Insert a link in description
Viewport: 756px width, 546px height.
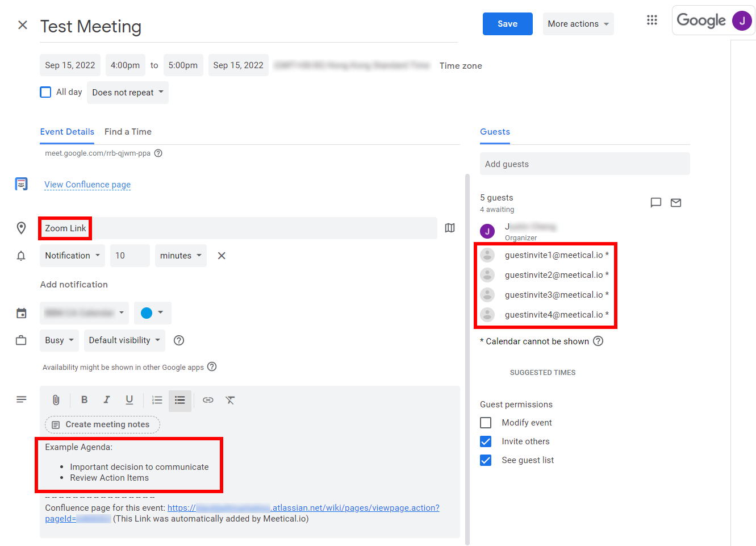pyautogui.click(x=208, y=400)
